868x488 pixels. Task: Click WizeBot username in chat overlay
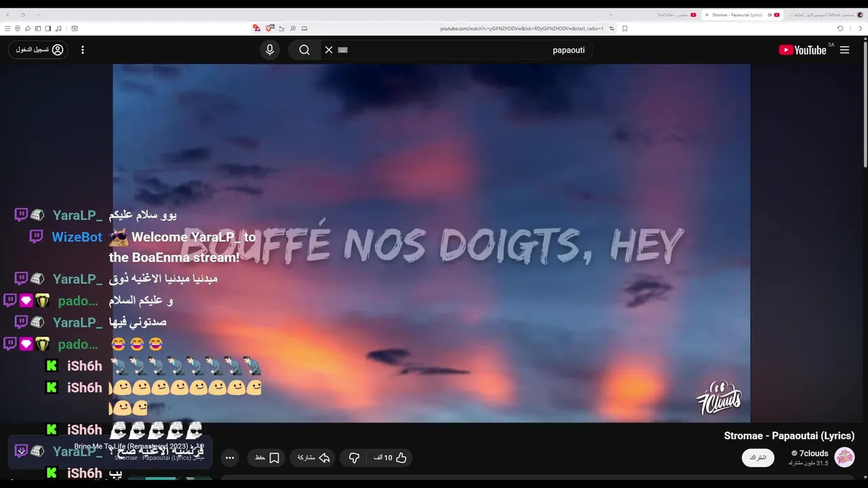77,237
